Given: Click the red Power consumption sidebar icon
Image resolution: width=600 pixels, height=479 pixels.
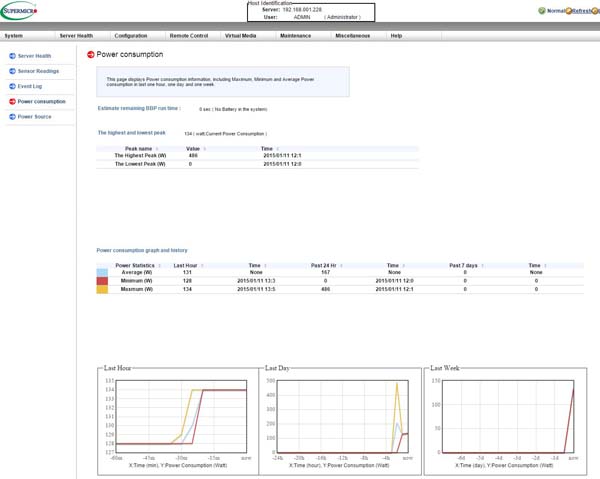Looking at the screenshot, I should click(12, 101).
